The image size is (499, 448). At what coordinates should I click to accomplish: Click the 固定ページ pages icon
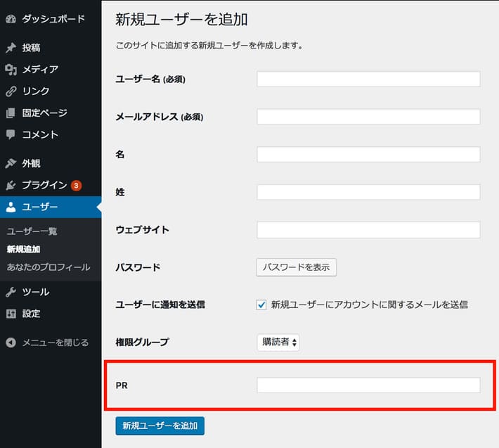[x=11, y=113]
